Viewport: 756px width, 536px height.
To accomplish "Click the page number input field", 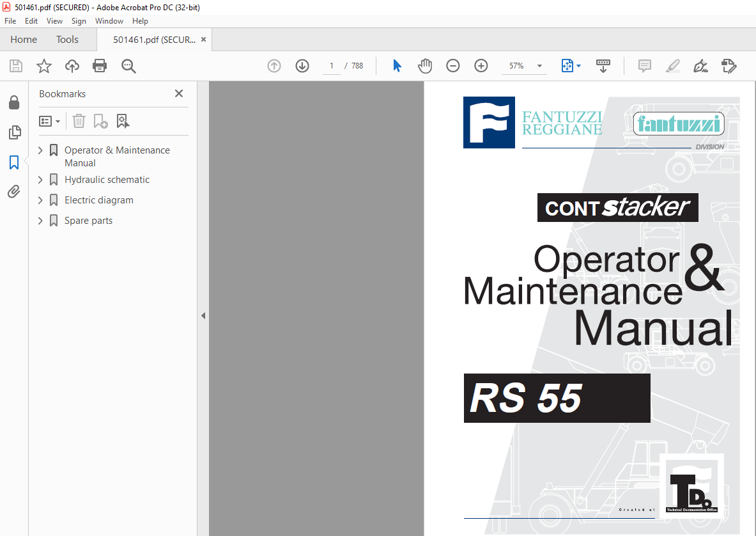I will [332, 66].
